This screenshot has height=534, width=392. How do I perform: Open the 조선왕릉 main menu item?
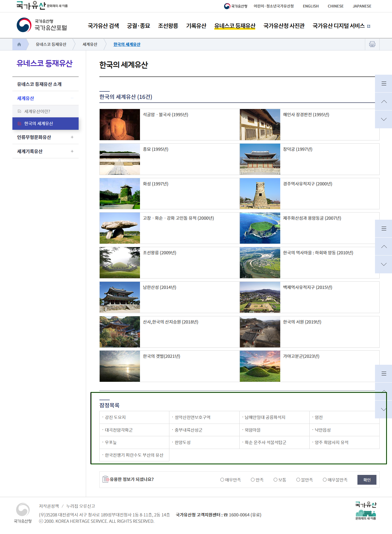[168, 26]
